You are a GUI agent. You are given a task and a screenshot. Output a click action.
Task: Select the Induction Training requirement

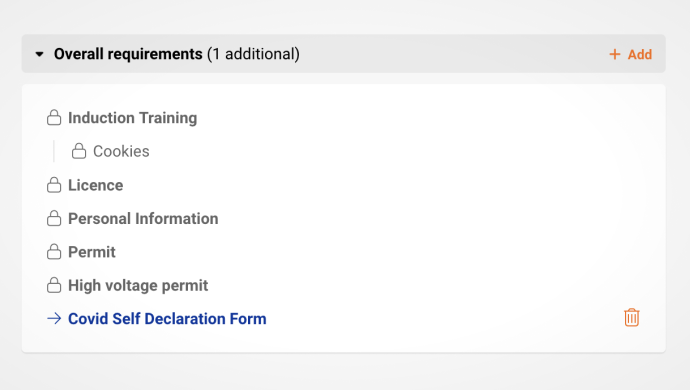coord(132,118)
